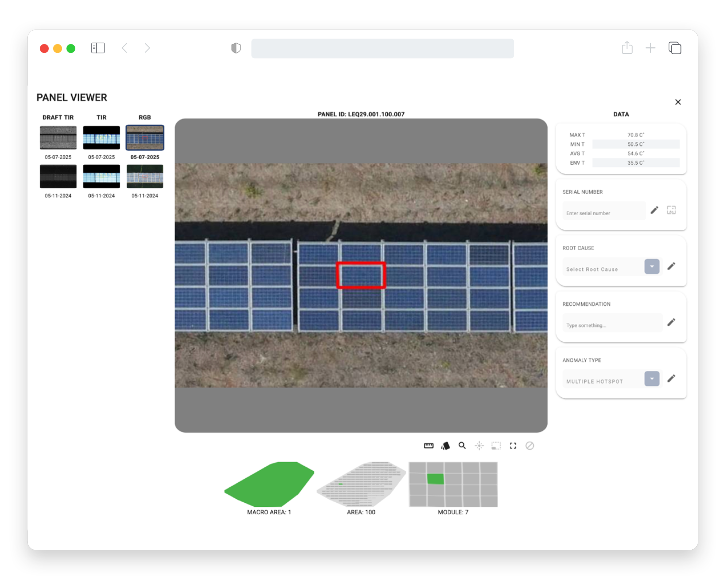The width and height of the screenshot is (728, 581).
Task: Close the Panel Viewer
Action: click(678, 102)
